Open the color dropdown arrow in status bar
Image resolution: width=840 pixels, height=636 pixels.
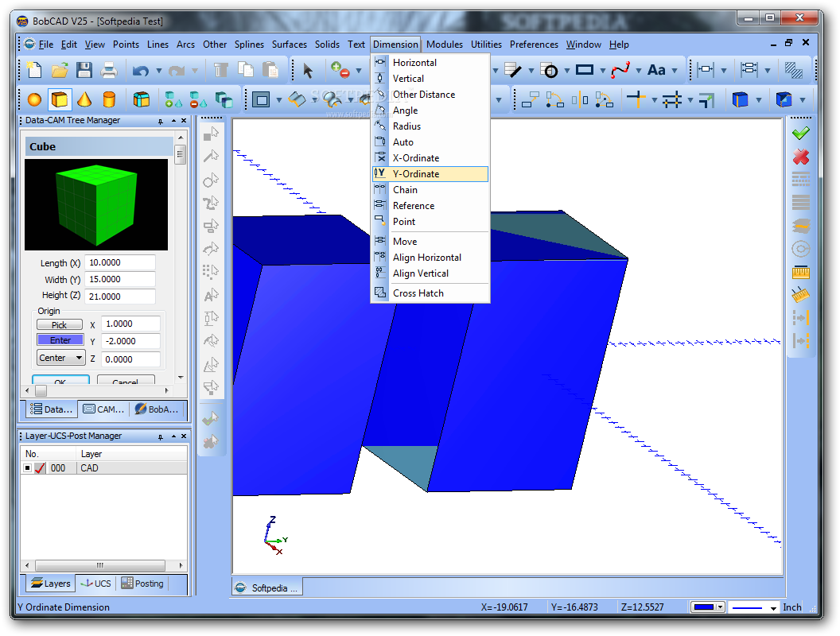coord(721,607)
